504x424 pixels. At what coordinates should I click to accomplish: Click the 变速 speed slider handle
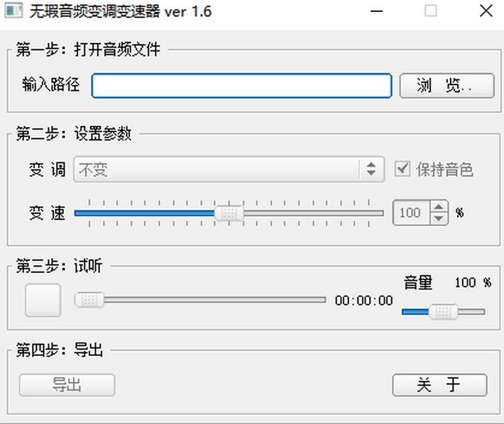tap(229, 213)
